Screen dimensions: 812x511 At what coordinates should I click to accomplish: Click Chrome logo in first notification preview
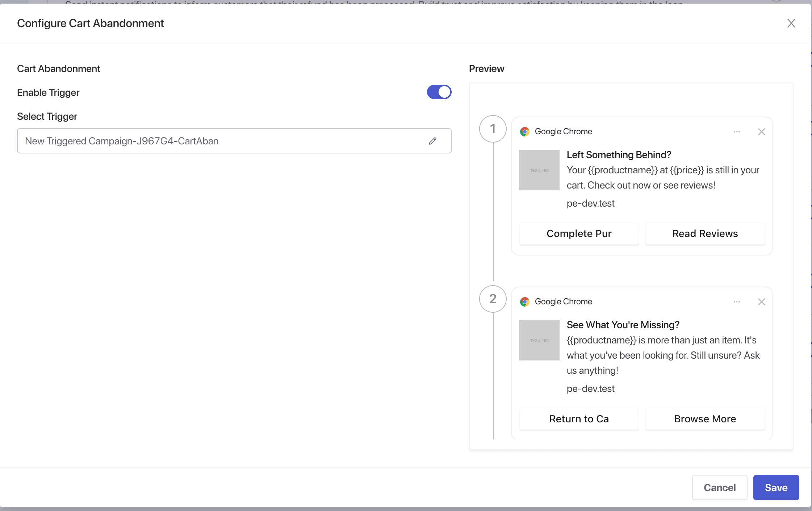pos(525,132)
